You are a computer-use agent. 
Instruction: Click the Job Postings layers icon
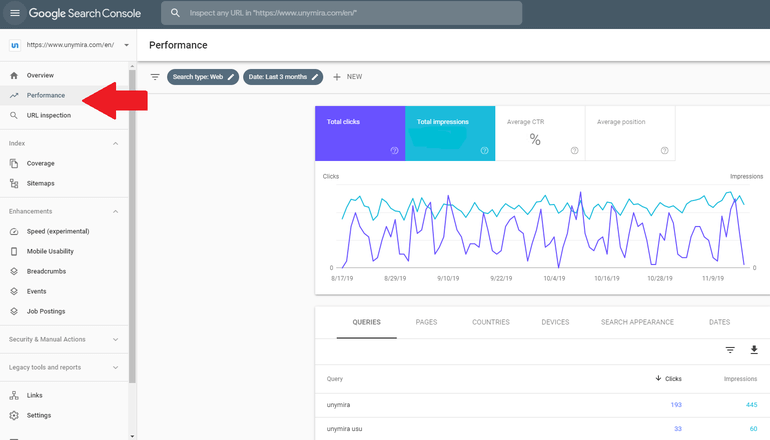pyautogui.click(x=14, y=311)
